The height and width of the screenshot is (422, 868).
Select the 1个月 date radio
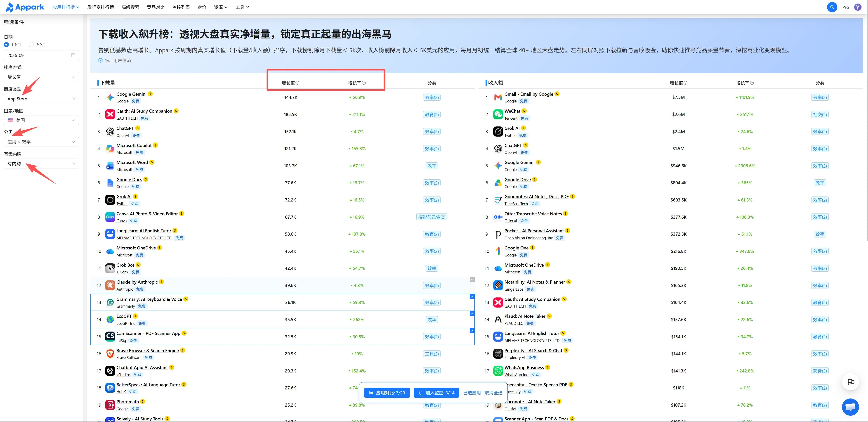point(6,45)
